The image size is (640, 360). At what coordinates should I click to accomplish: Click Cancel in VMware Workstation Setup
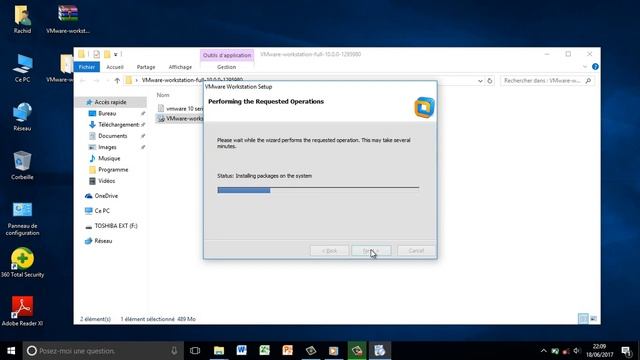pos(416,250)
